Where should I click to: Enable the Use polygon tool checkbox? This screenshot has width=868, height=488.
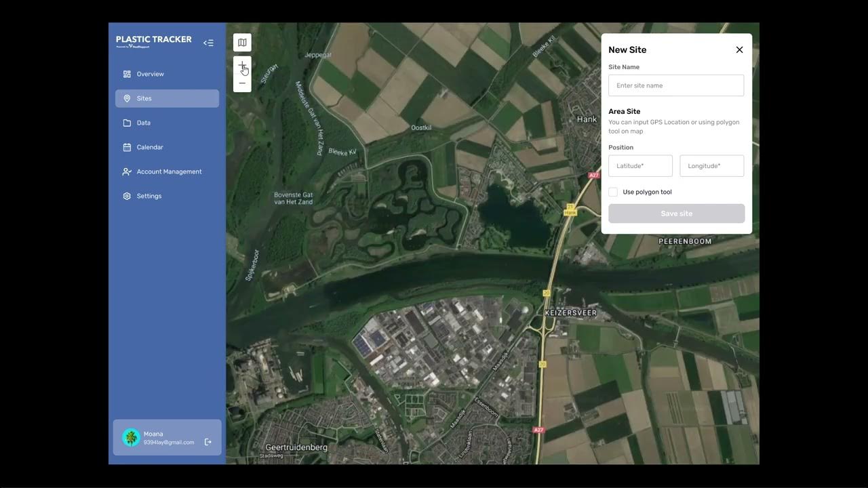pos(613,192)
